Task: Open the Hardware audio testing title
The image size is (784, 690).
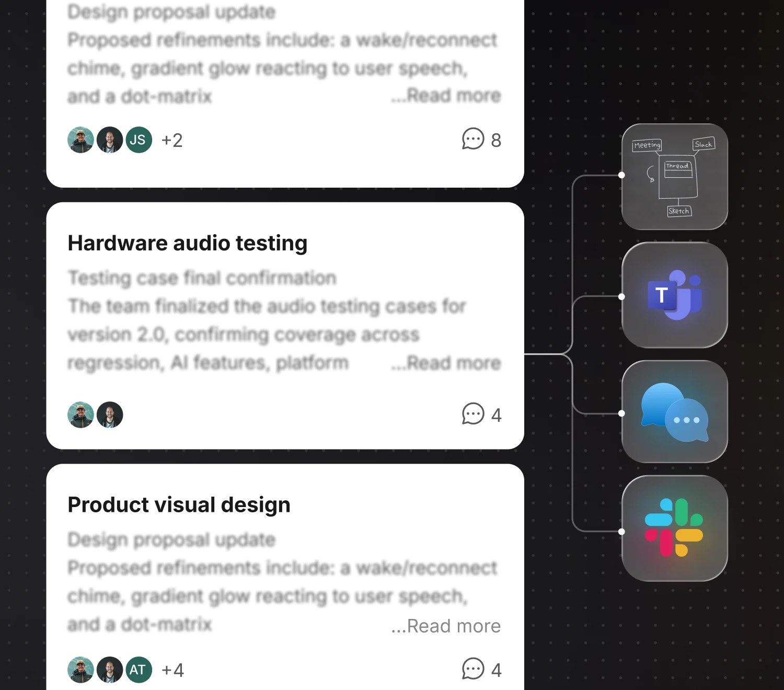Action: (x=188, y=244)
